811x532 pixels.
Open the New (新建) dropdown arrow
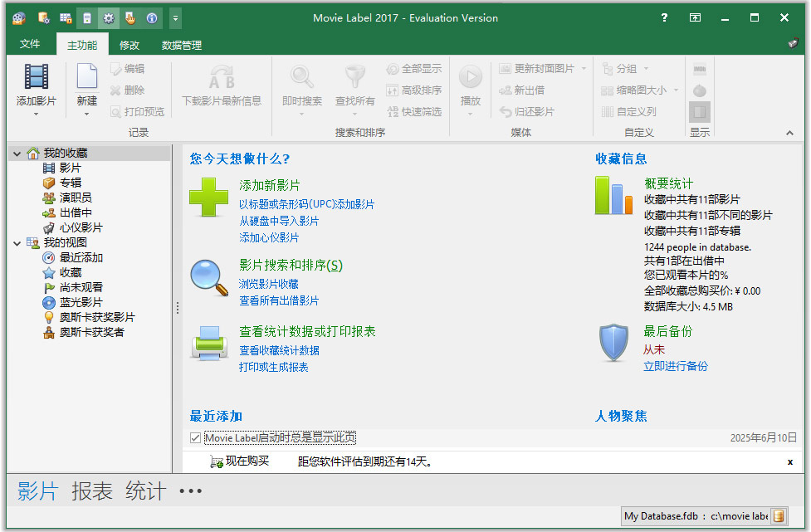[86, 114]
